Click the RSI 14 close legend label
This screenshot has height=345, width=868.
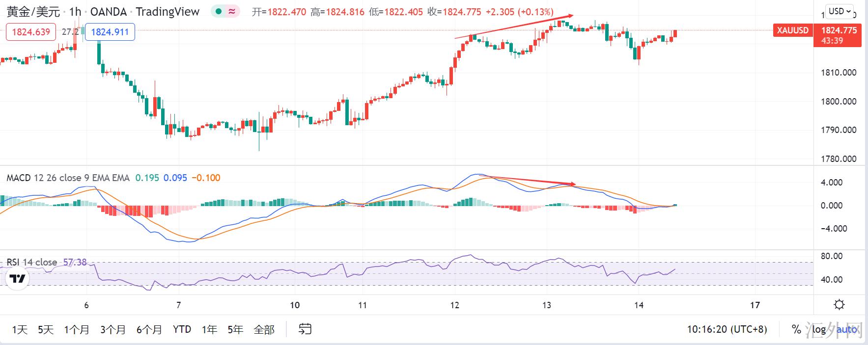(32, 263)
